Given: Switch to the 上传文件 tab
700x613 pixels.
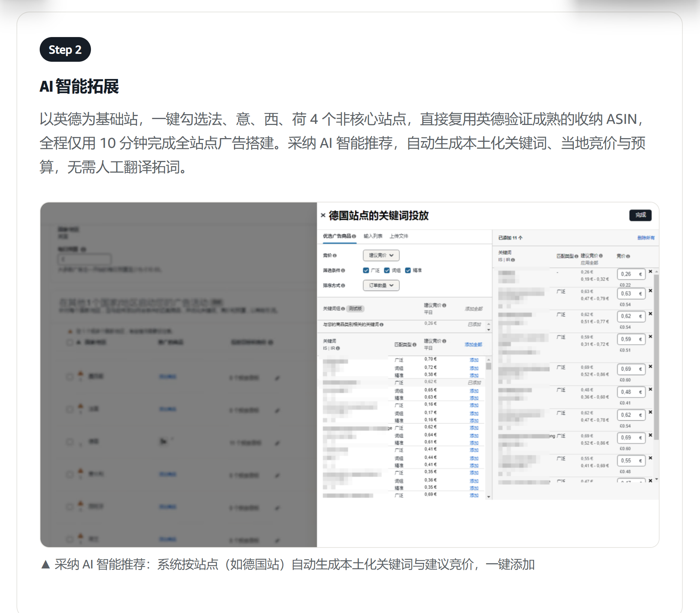Looking at the screenshot, I should coord(399,236).
